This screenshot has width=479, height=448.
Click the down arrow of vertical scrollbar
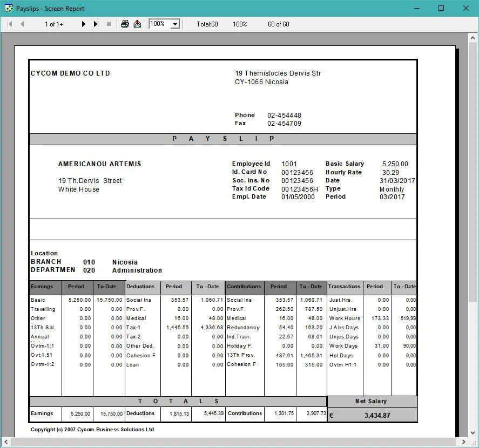pyautogui.click(x=473, y=432)
